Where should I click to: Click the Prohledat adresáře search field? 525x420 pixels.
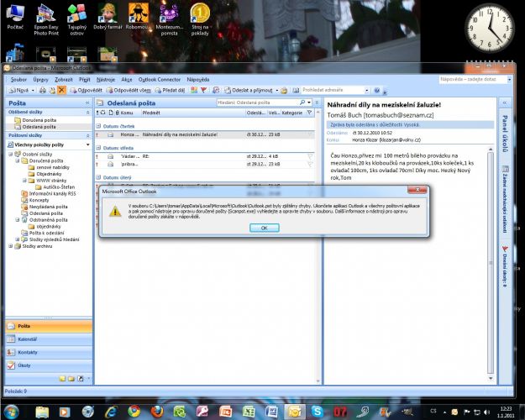333,90
